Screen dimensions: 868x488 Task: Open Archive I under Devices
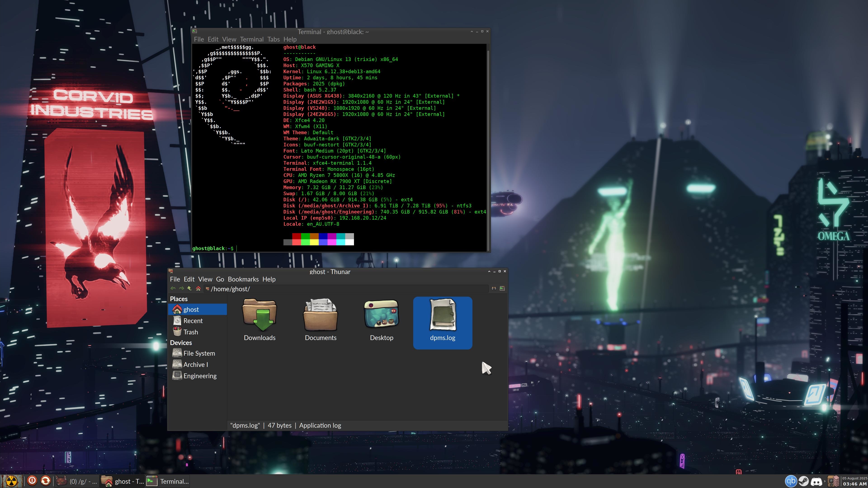pyautogui.click(x=198, y=364)
